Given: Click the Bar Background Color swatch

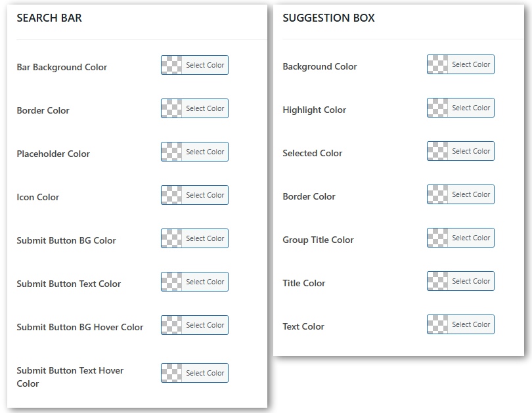Looking at the screenshot, I should (194, 66).
